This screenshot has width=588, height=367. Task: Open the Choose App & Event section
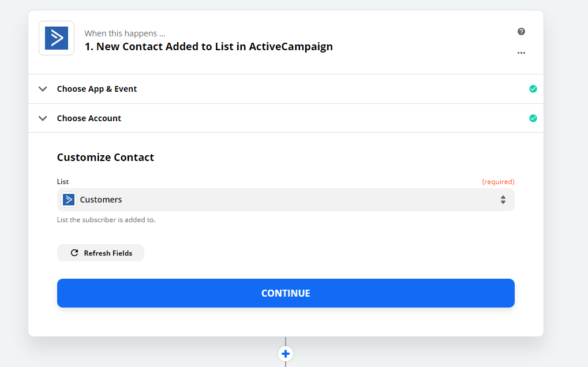[286, 89]
